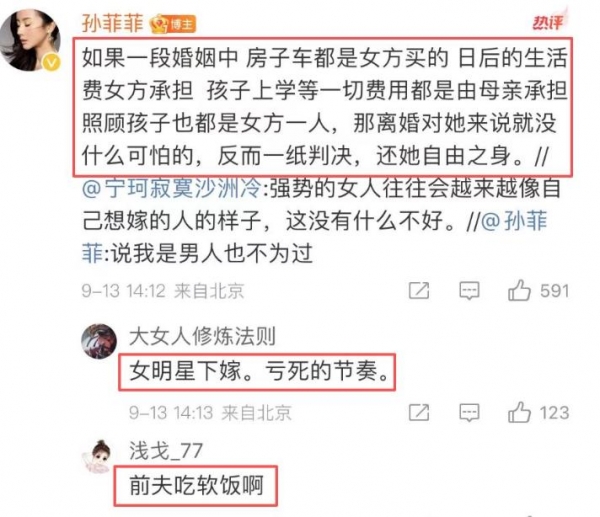Viewport: 600px width, 517px height.
Task: Open 孙菲菲's profile avatar
Action: click(x=30, y=39)
